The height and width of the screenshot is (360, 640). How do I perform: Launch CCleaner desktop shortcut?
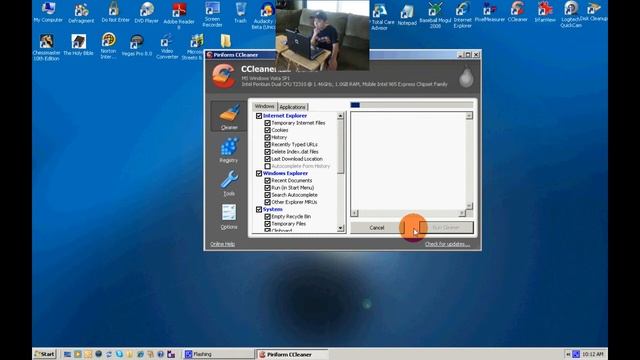coord(518,12)
